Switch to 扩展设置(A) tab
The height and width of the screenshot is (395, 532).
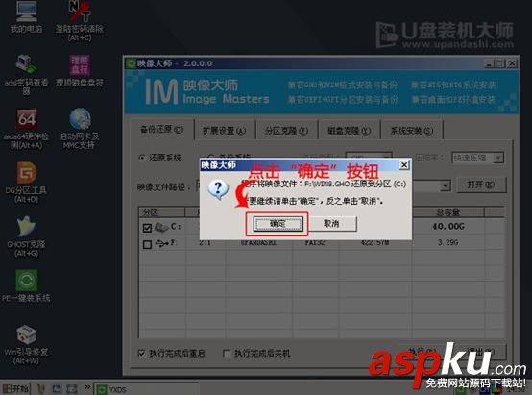pyautogui.click(x=225, y=131)
